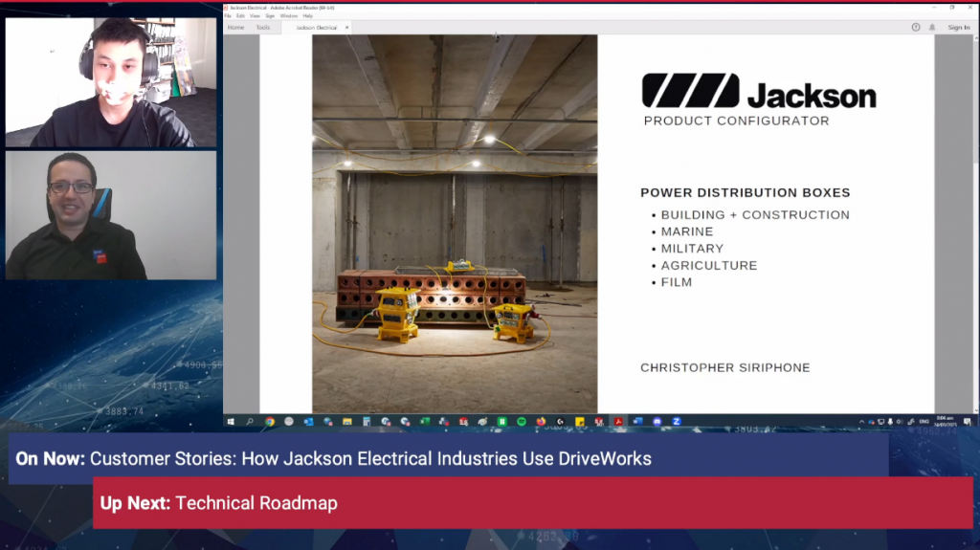Click the Acrobat window title bar text
Image resolution: width=980 pixels, height=550 pixels.
(x=282, y=8)
